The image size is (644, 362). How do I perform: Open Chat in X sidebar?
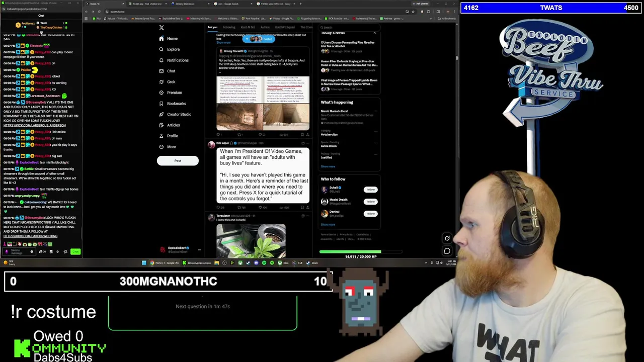click(x=167, y=71)
